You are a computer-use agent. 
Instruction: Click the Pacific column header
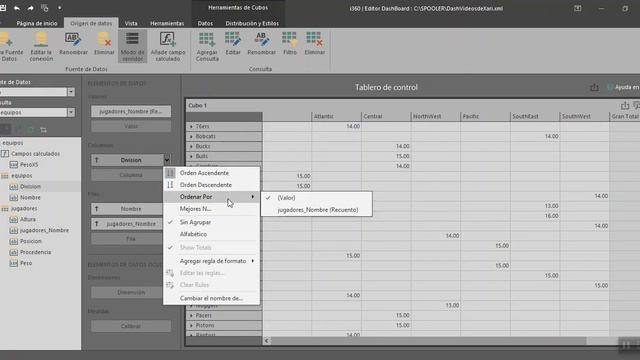pos(485,116)
